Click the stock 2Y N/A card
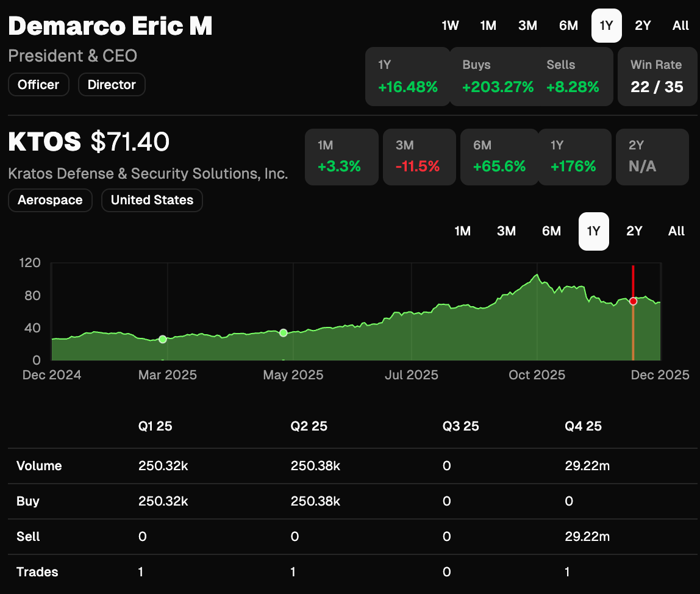Viewport: 700px width, 594px height. [x=652, y=157]
